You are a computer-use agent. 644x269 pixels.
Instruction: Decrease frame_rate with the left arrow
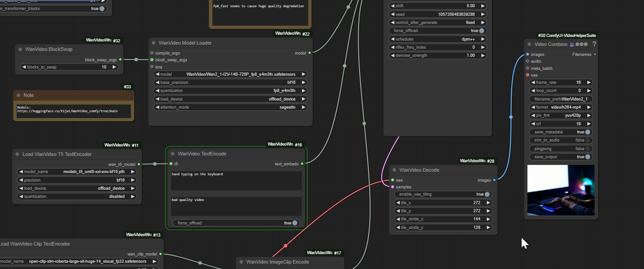click(x=533, y=82)
